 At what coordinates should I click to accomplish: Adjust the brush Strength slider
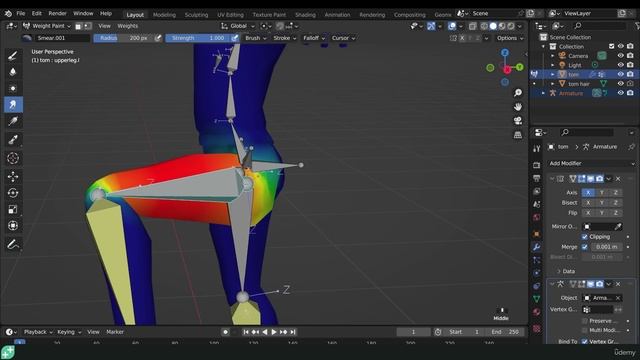pos(198,38)
